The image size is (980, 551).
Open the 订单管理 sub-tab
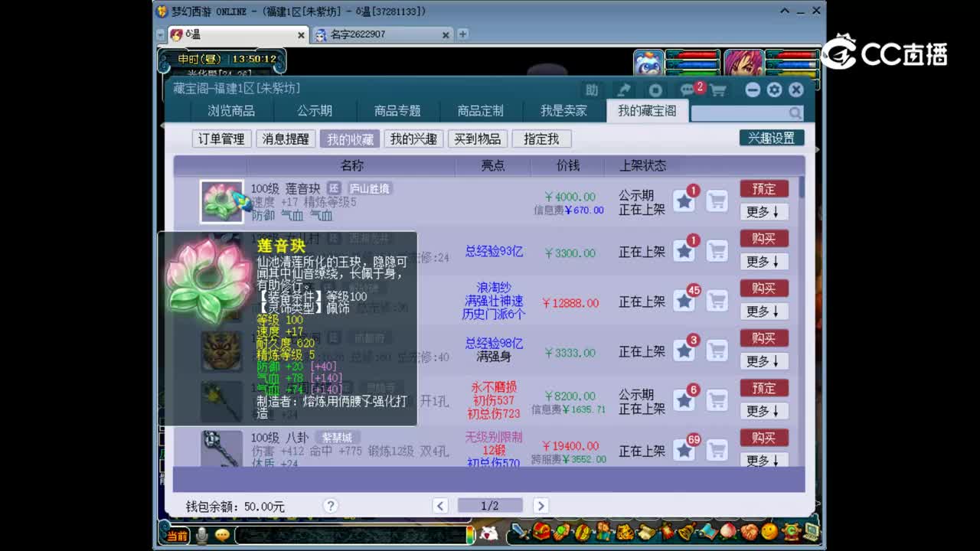[221, 139]
